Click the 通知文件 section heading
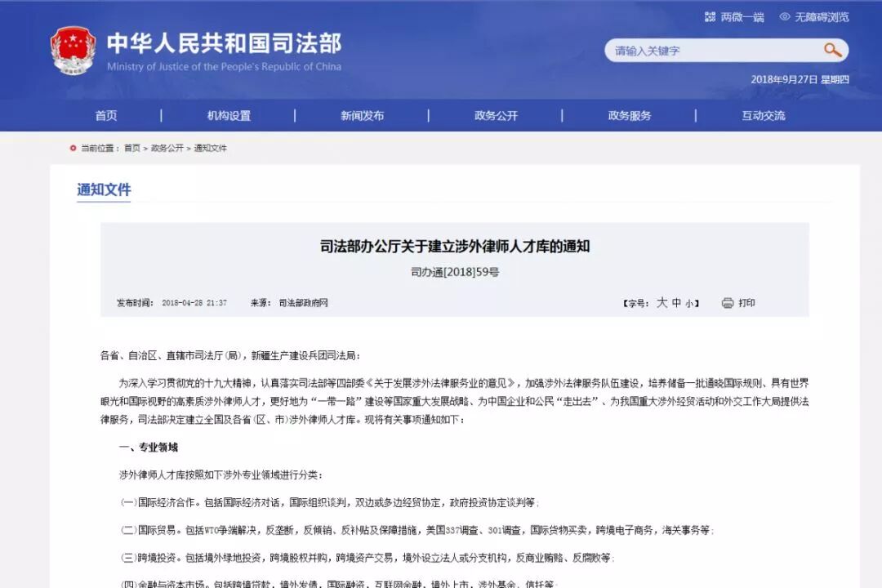The height and width of the screenshot is (588, 882). click(x=104, y=189)
